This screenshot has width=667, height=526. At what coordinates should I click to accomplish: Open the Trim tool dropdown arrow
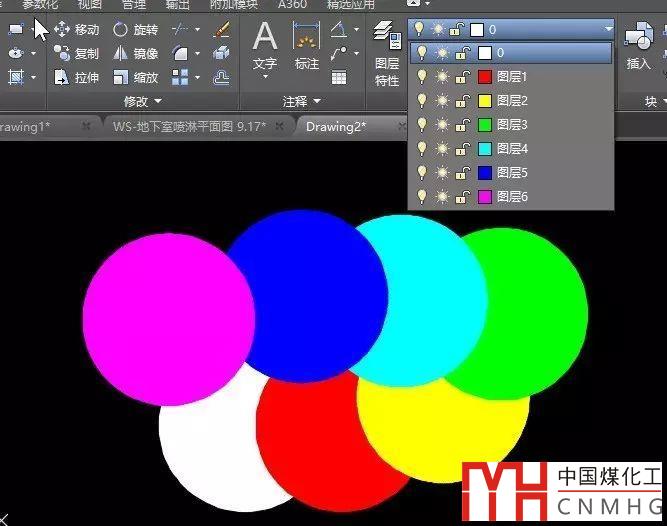point(197,29)
